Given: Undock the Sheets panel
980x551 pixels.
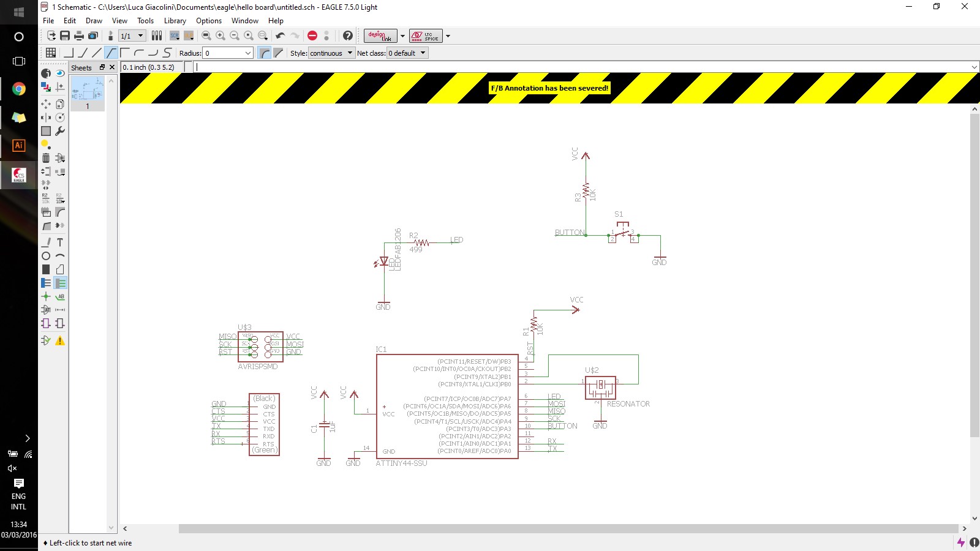Looking at the screenshot, I should coord(102,67).
